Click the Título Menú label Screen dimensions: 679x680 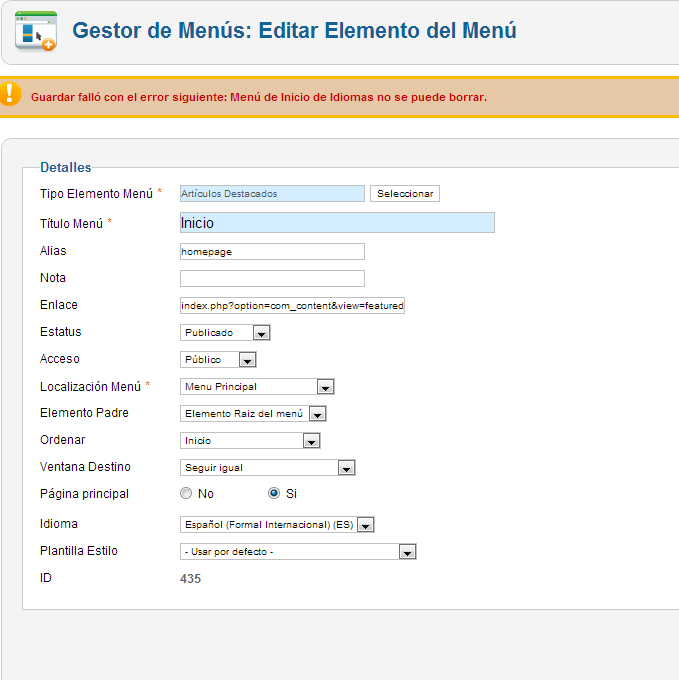click(72, 223)
